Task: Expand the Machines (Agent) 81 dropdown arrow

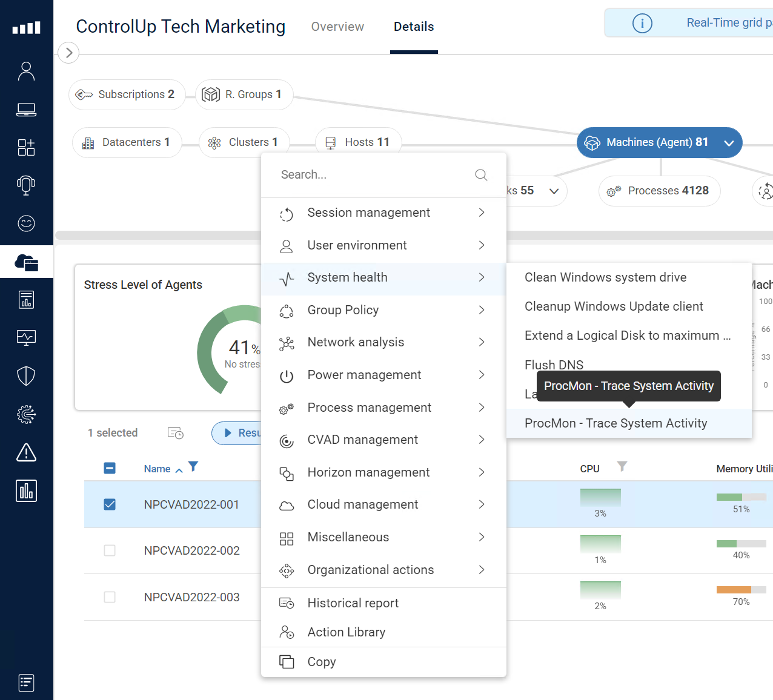Action: (729, 143)
